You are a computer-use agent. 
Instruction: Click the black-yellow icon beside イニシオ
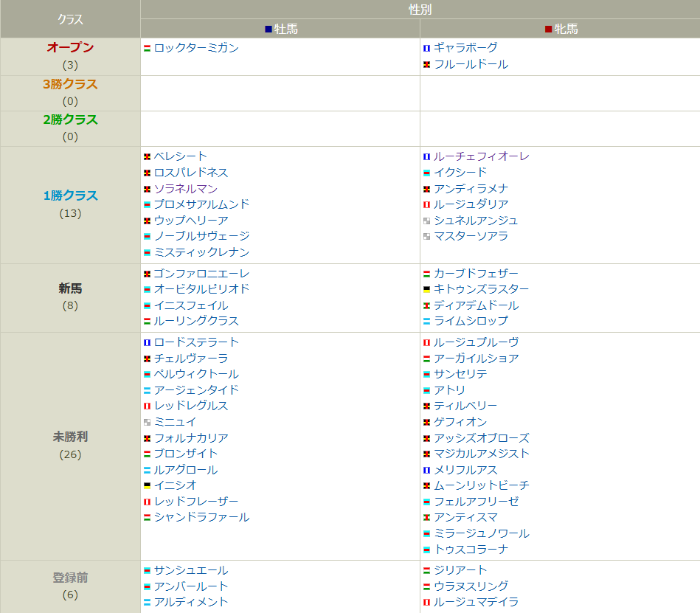click(148, 485)
